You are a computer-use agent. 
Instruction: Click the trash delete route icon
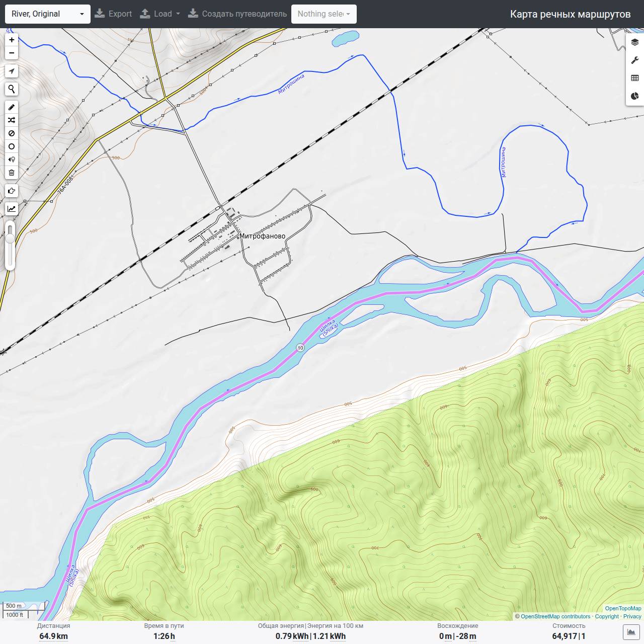12,173
